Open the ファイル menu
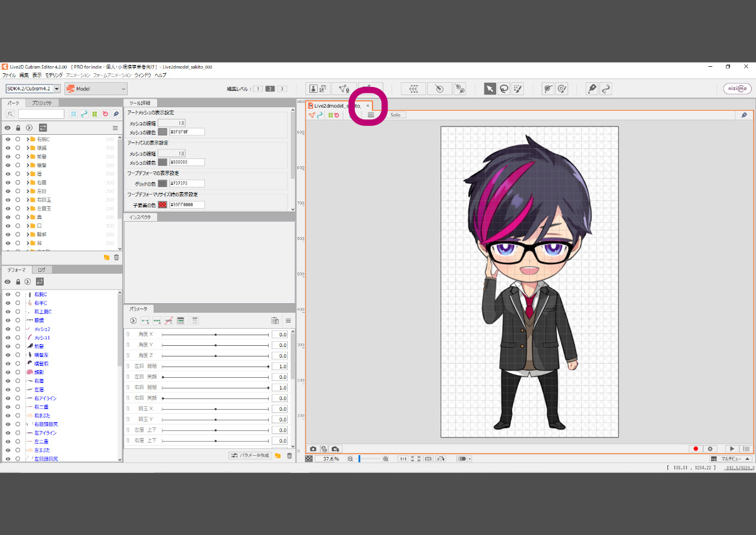756x535 pixels. 9,76
